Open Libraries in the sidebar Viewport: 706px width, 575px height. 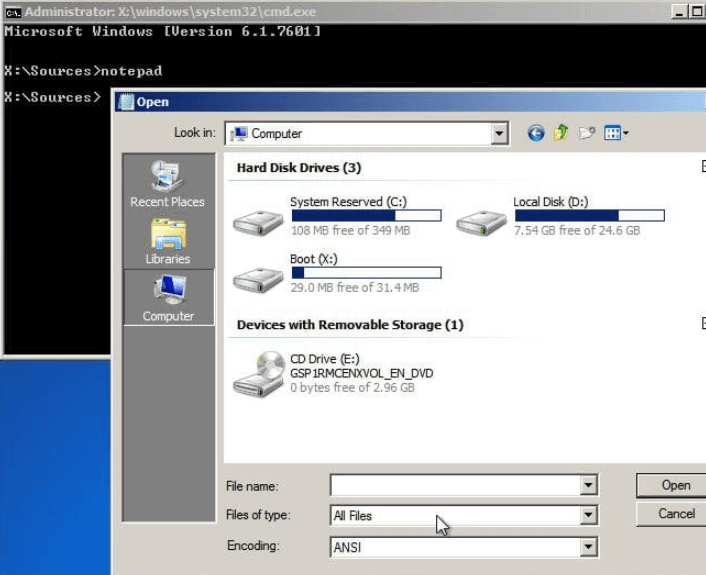click(x=167, y=241)
